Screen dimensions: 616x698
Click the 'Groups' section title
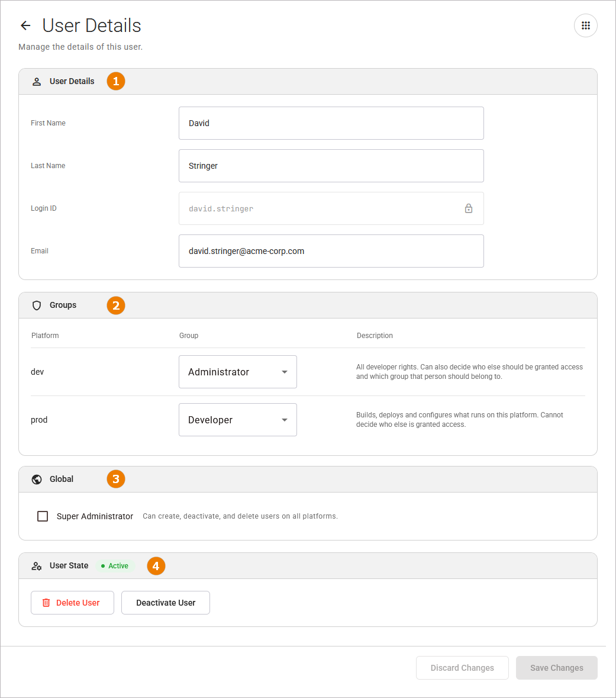63,305
